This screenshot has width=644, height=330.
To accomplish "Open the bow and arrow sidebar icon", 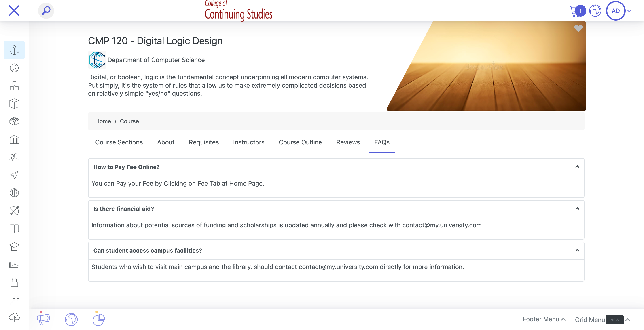I will coord(14,211).
